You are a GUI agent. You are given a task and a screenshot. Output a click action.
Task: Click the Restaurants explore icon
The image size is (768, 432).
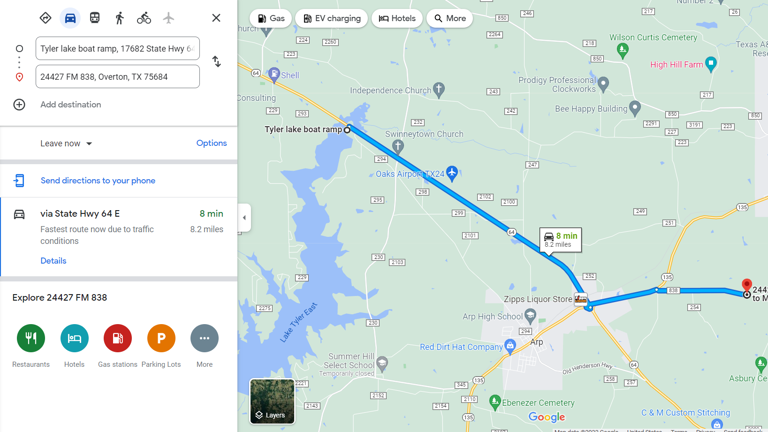coord(31,338)
